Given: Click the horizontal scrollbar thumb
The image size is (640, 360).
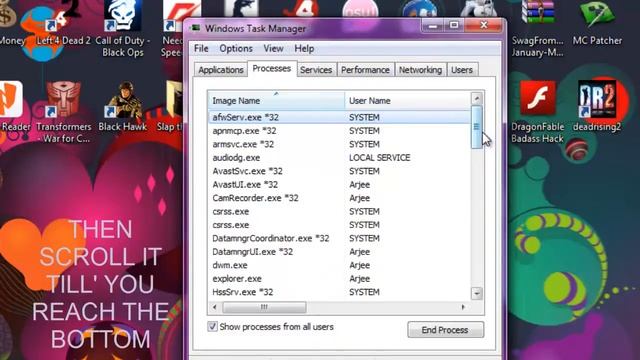Looking at the screenshot, I should click(264, 307).
